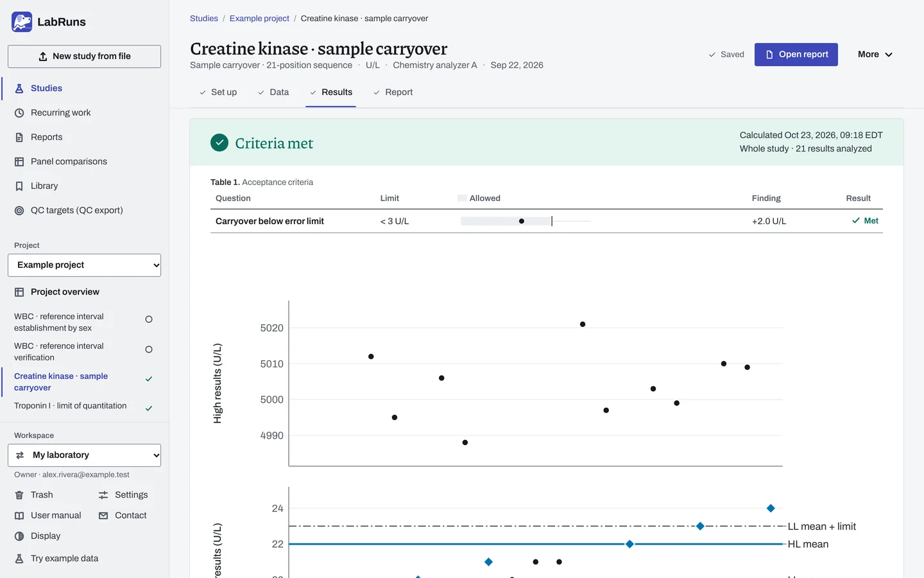
Task: Go to Reports sidebar icon
Action: pos(19,137)
